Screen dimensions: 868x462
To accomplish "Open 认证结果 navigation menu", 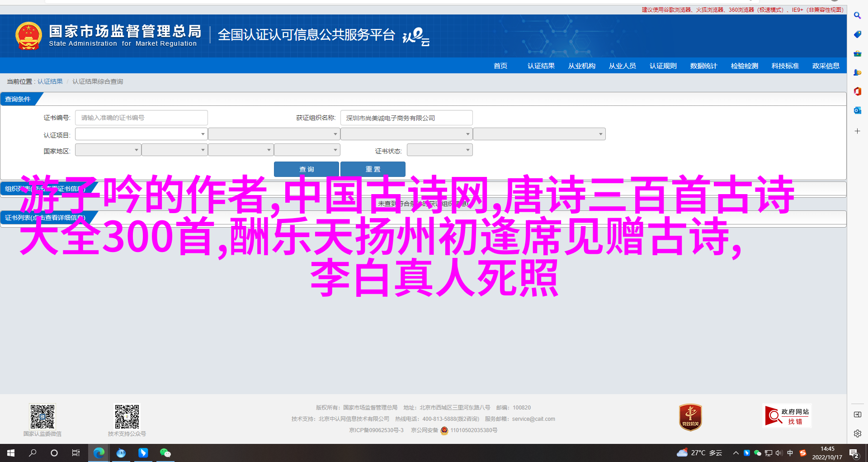I will (541, 66).
